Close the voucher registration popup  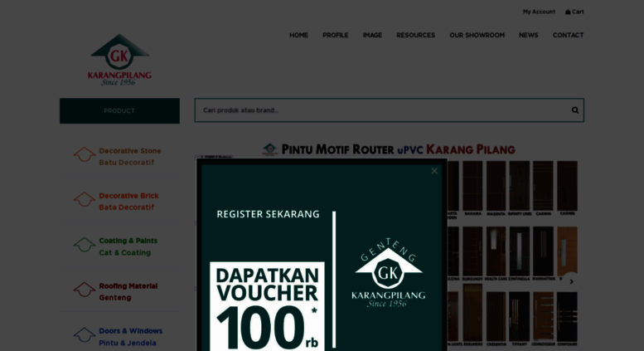pos(434,171)
